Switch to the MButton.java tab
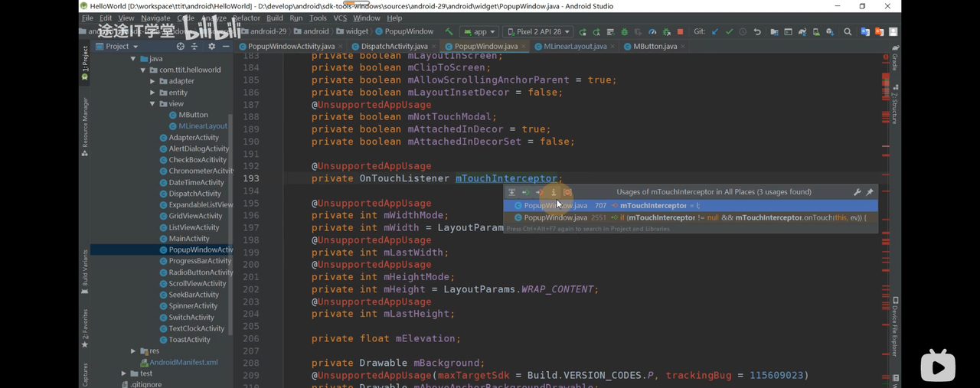The height and width of the screenshot is (388, 980). click(655, 47)
